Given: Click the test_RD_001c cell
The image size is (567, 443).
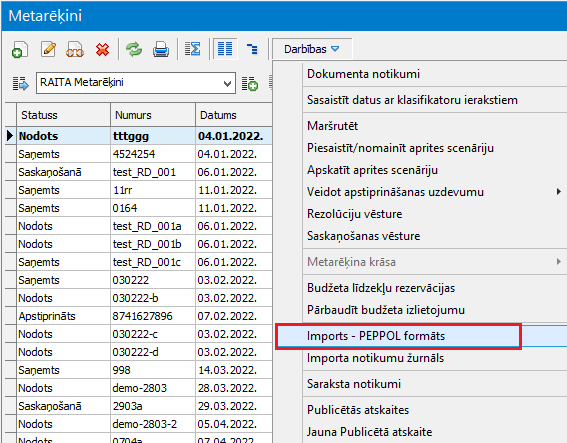Looking at the screenshot, I should 153,262.
